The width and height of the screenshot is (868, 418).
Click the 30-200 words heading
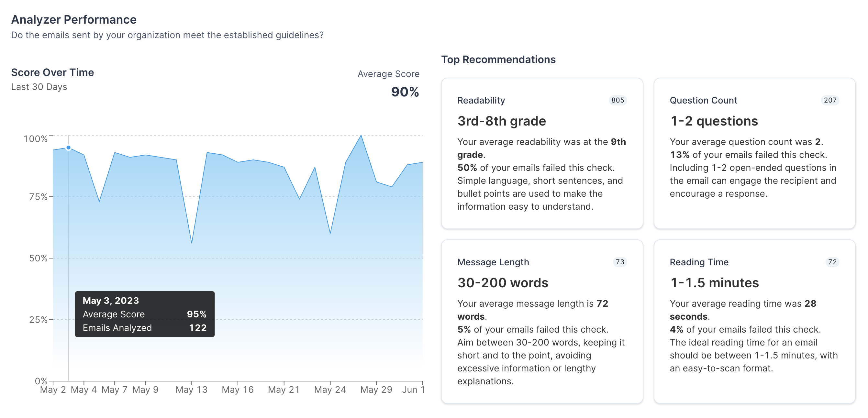point(503,282)
